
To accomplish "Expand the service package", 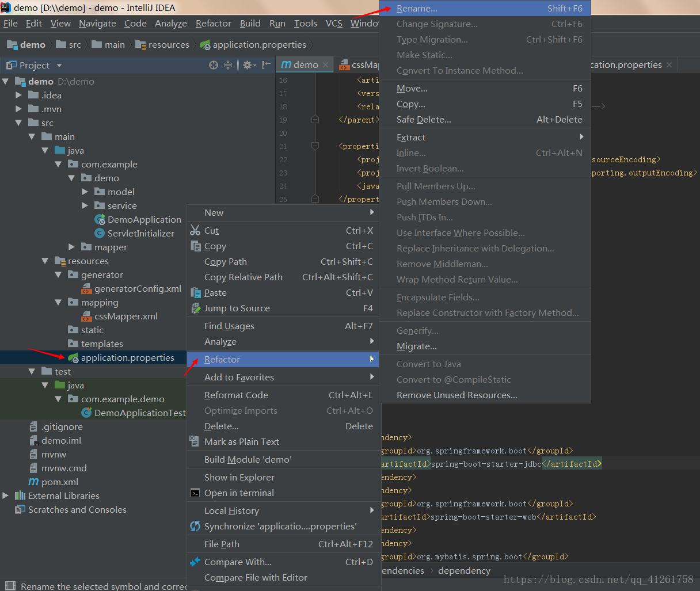I will [85, 205].
